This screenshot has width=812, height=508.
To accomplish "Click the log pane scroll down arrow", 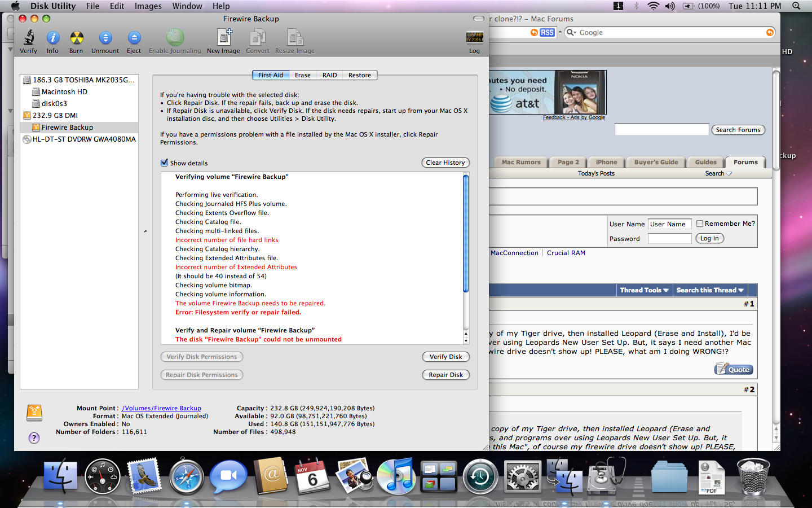I will (x=466, y=341).
